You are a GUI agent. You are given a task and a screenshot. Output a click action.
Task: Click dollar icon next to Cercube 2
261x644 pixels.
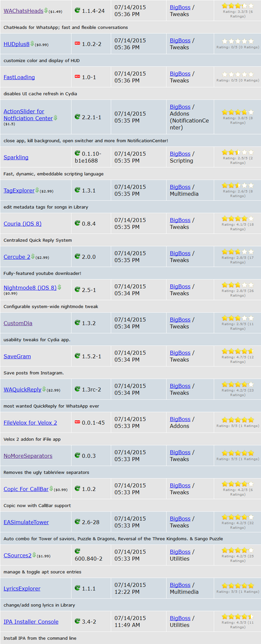[33, 257]
